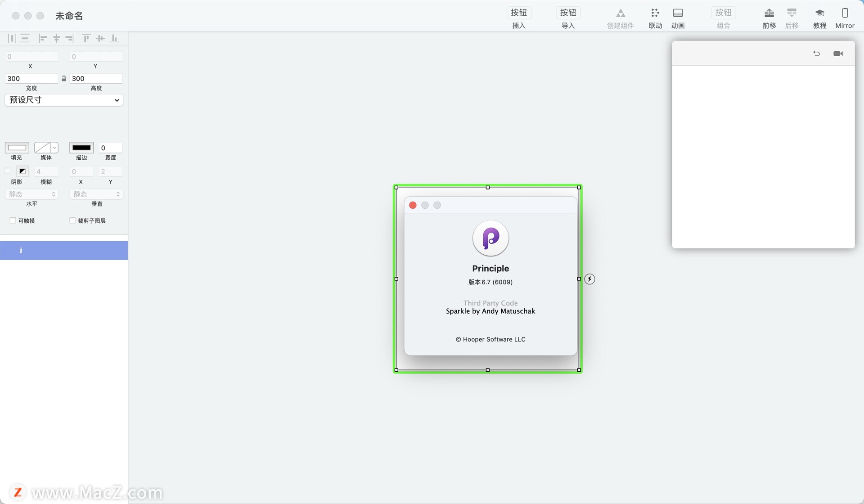Screen dimensions: 864x504
Task: Click the distribute vertically icon
Action: click(25, 39)
